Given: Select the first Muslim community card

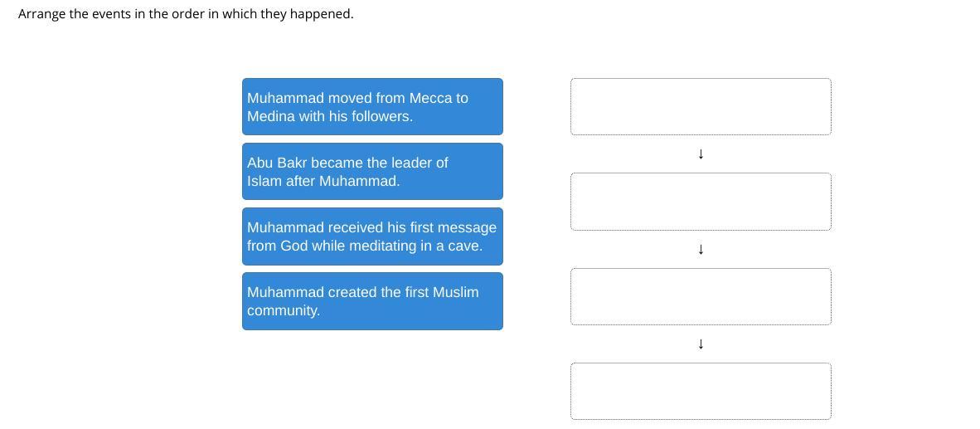Looking at the screenshot, I should (x=372, y=301).
